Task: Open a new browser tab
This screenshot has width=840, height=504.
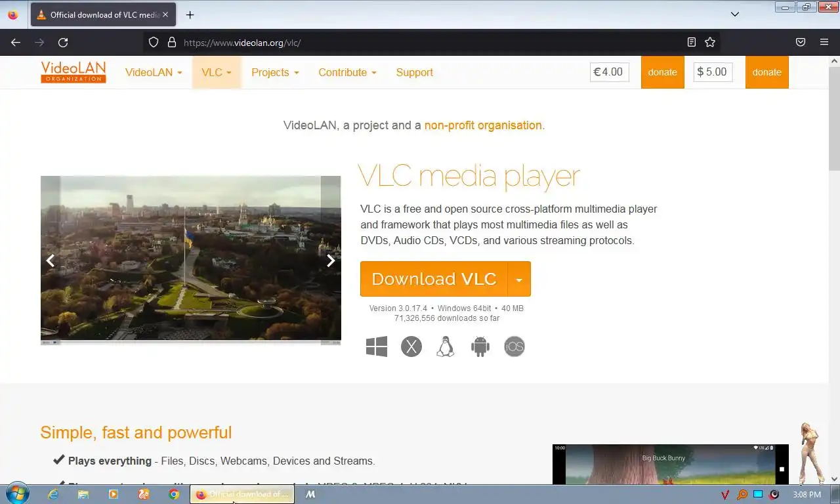Action: click(x=190, y=14)
